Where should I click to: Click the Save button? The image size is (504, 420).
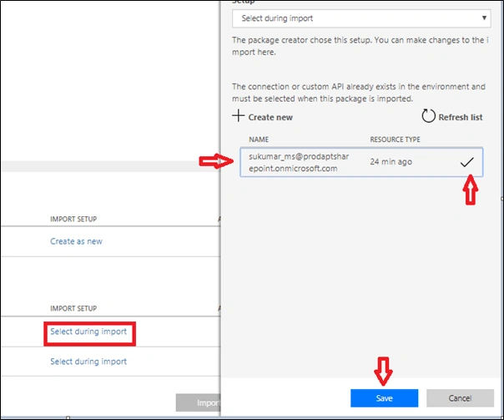[x=384, y=398]
